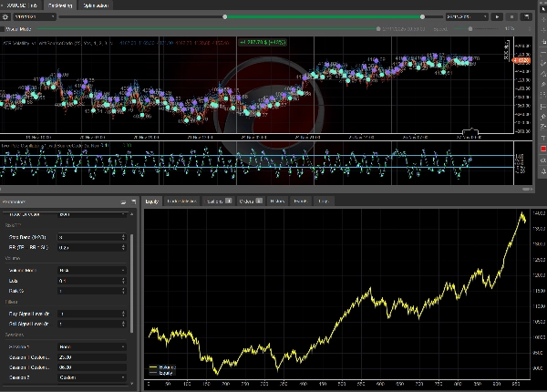The width and height of the screenshot is (547, 392).
Task: Click the Sell Signal Level stepper arrows
Action: 123,324
